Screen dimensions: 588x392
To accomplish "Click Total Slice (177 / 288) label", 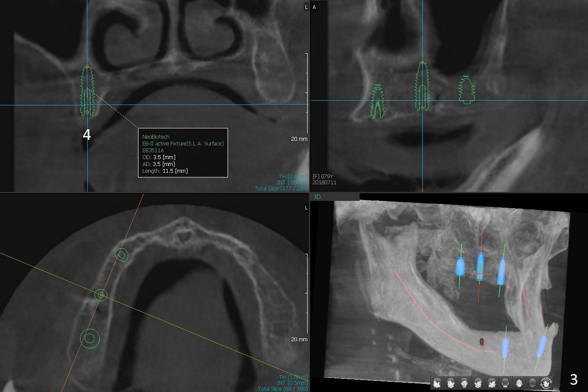I will pos(281,188).
